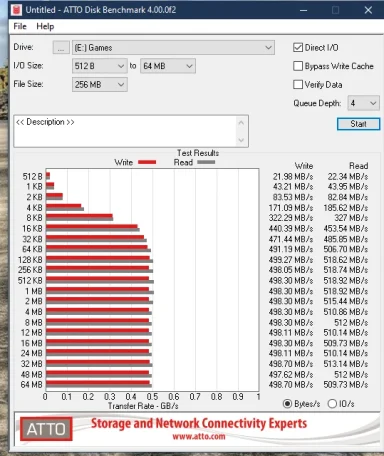
Task: Expand the 256 MB File Size dropdown
Action: pos(99,85)
